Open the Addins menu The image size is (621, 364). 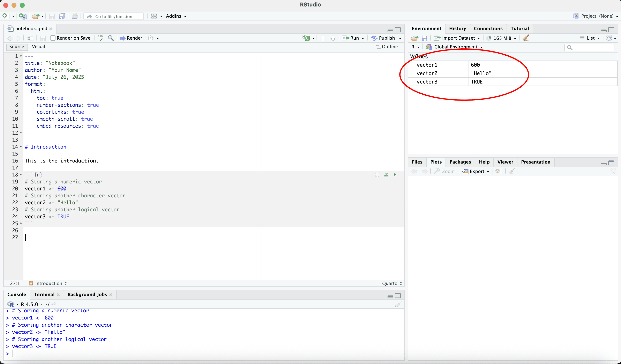tap(176, 16)
